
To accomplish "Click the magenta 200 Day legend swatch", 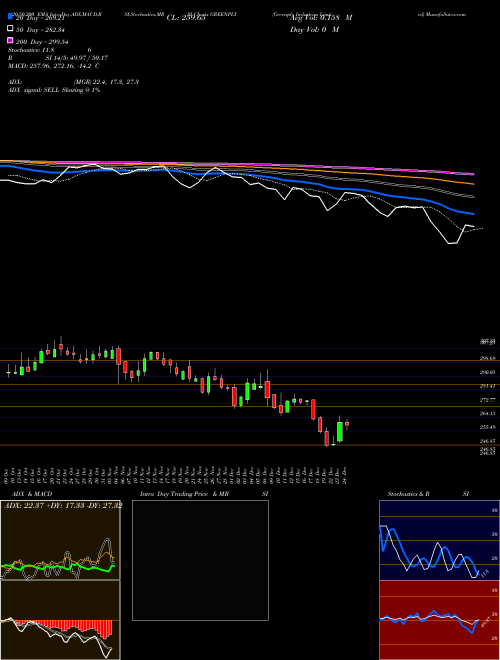I will click(11, 40).
